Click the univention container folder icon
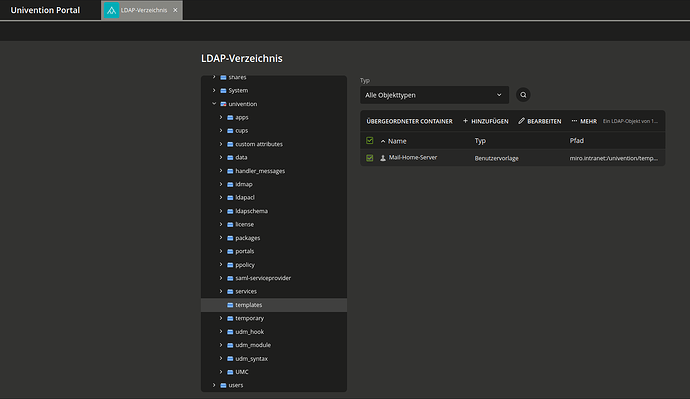The height and width of the screenshot is (399, 690). tap(223, 104)
